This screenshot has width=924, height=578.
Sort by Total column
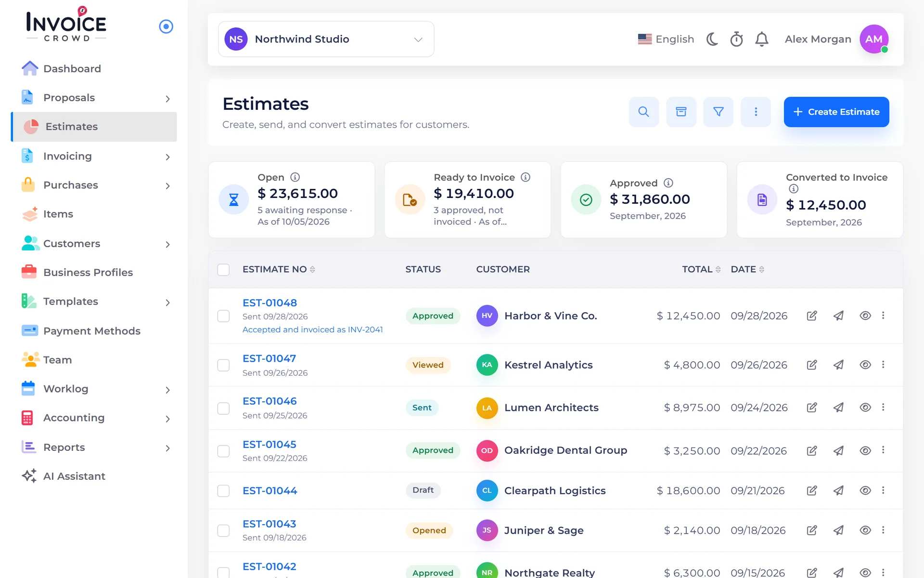point(701,269)
